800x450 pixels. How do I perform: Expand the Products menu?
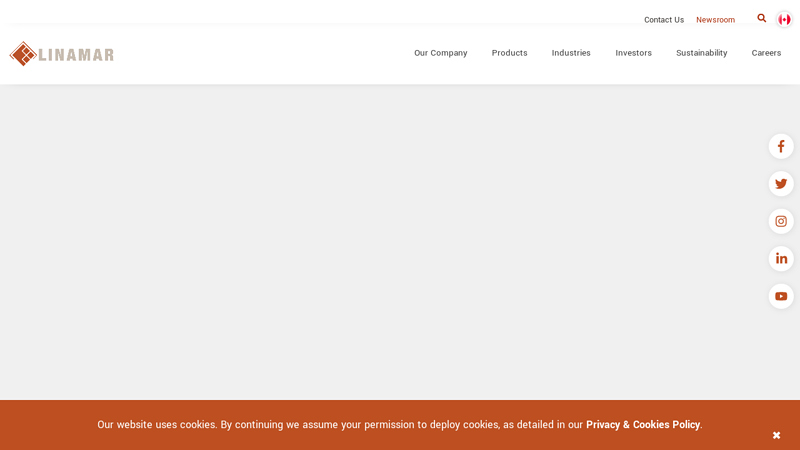(x=509, y=53)
